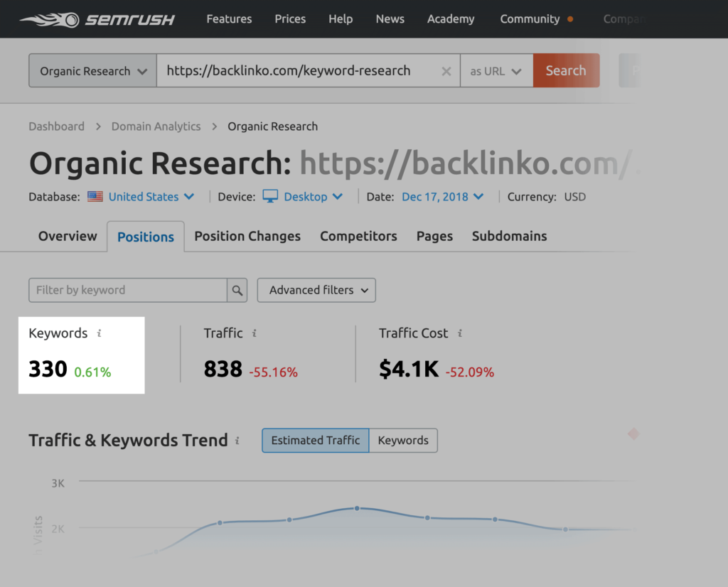Click the URL search input field

click(x=309, y=70)
